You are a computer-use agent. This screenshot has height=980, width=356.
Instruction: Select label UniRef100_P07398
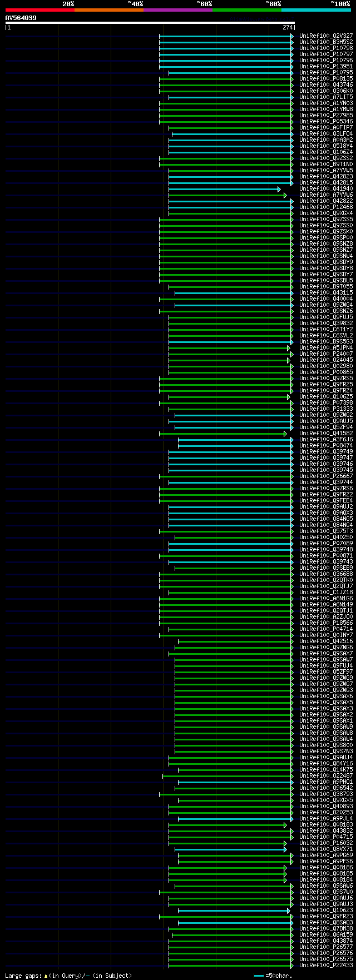coord(326,403)
